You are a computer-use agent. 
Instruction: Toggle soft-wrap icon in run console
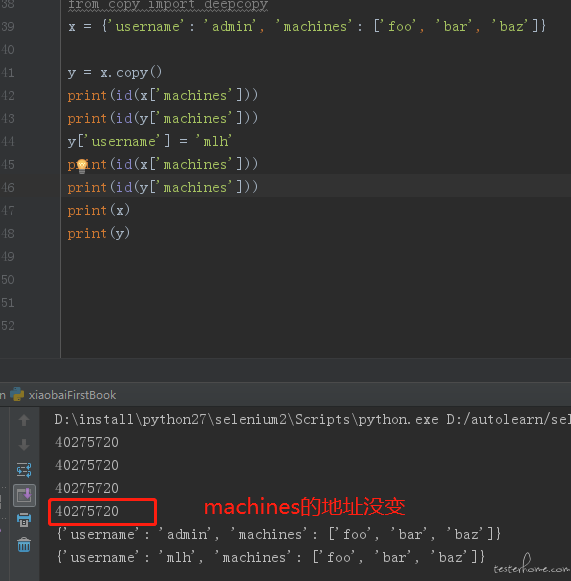tap(24, 470)
